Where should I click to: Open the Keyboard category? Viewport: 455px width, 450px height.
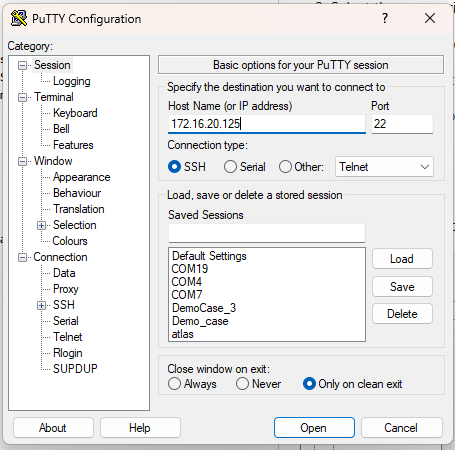(x=75, y=113)
